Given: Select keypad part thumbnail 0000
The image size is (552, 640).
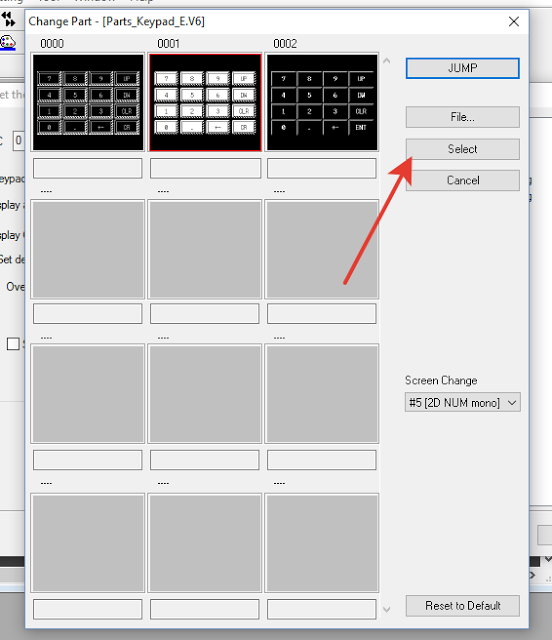Looking at the screenshot, I should [x=88, y=102].
